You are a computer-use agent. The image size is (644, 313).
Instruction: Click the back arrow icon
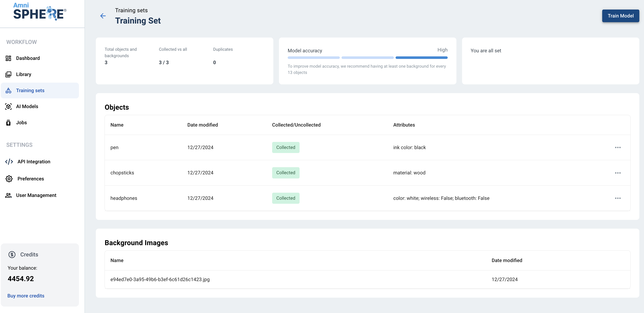[103, 16]
